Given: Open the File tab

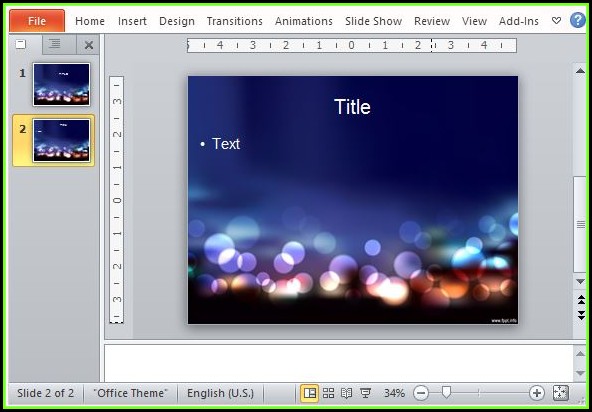Looking at the screenshot, I should (37, 21).
